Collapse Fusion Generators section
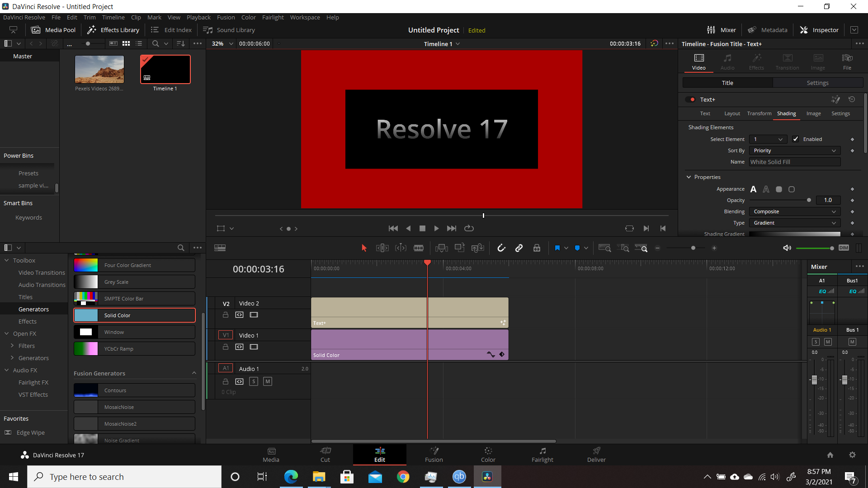 click(194, 373)
